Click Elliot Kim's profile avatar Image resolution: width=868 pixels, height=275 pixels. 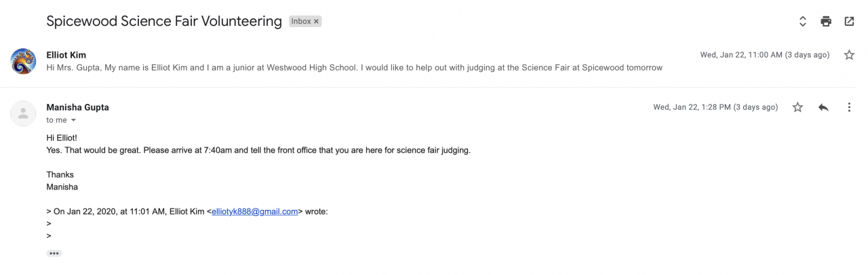tap(24, 61)
